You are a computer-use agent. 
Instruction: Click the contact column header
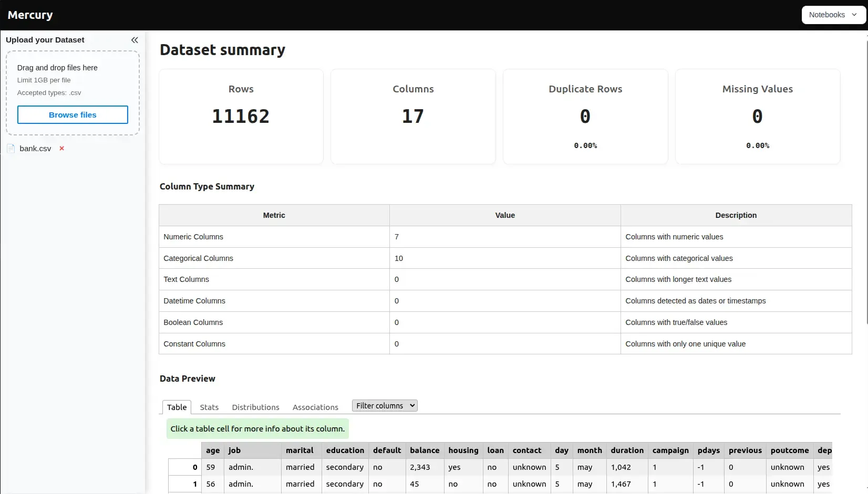click(x=529, y=450)
